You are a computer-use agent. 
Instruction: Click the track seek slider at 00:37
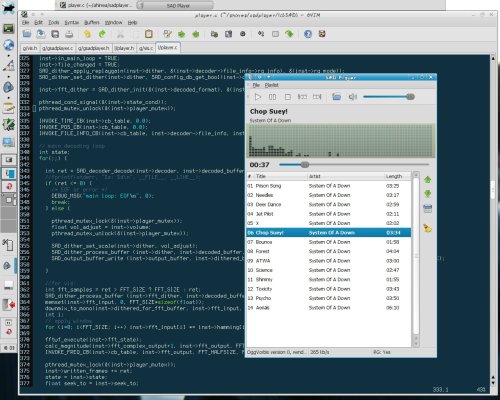click(354, 165)
